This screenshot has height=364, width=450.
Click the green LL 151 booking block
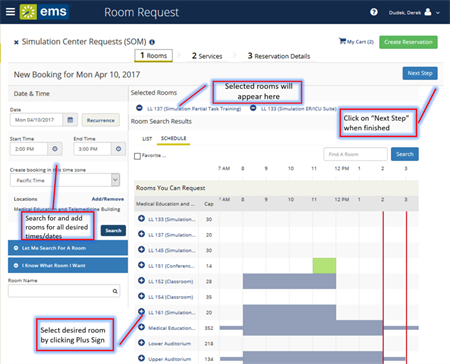[x=324, y=266]
